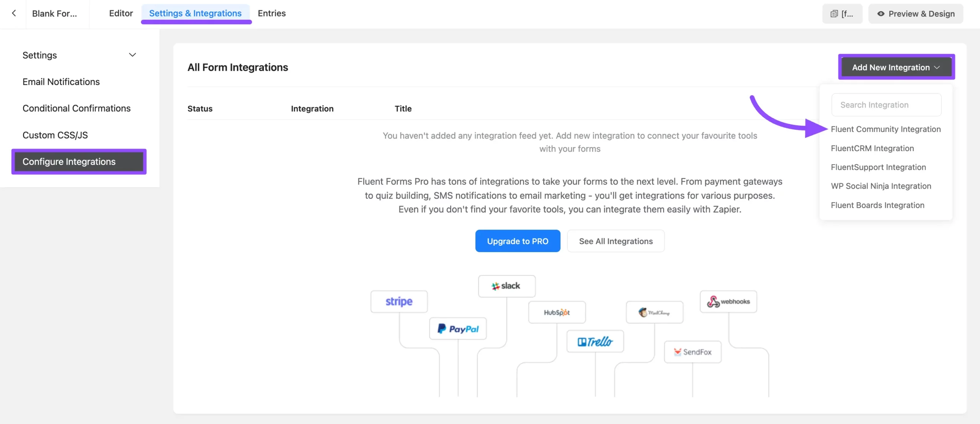Click the Stripe logo tile
The width and height of the screenshot is (980, 424).
(x=399, y=302)
